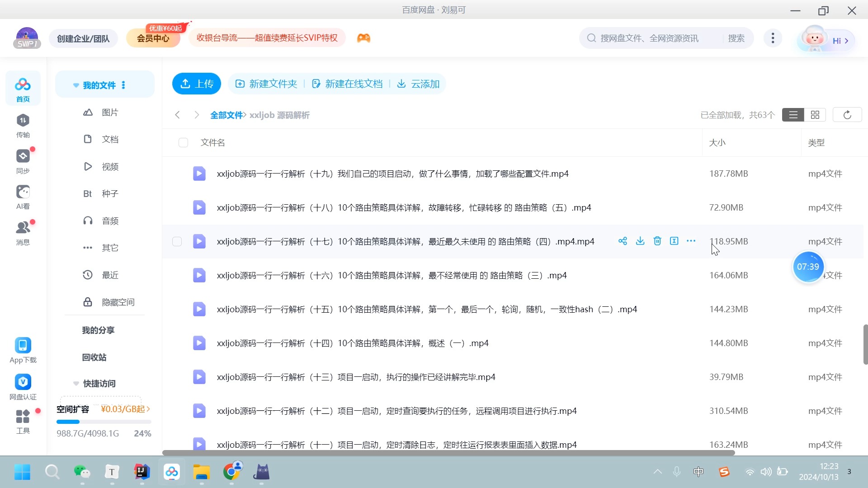Rename the 十七 video file
Image resolution: width=868 pixels, height=488 pixels.
[x=674, y=241]
